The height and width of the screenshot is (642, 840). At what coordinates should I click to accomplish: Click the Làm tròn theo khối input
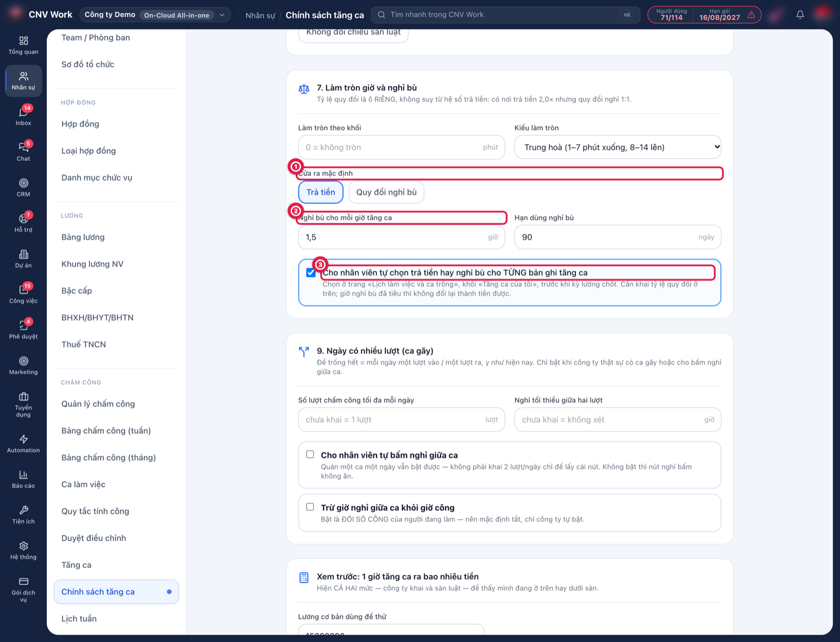402,147
